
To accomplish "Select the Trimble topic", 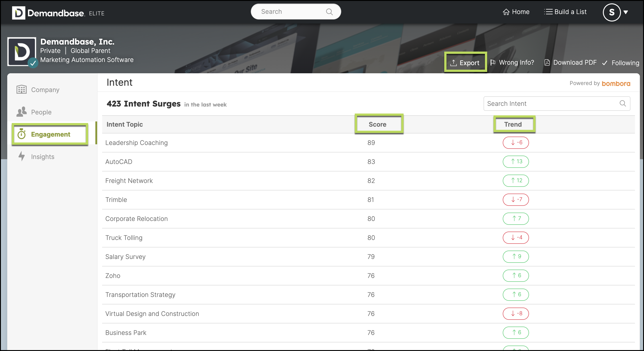I will [x=116, y=200].
